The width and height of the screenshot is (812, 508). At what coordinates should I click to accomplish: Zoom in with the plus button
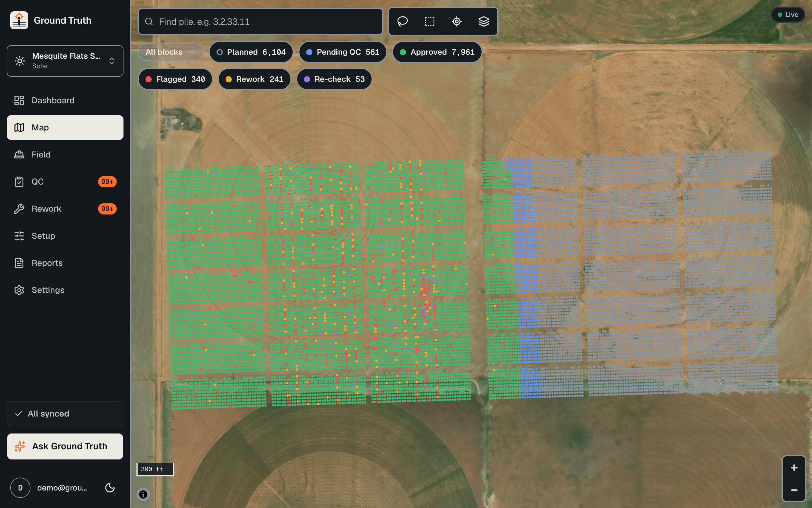tap(794, 468)
